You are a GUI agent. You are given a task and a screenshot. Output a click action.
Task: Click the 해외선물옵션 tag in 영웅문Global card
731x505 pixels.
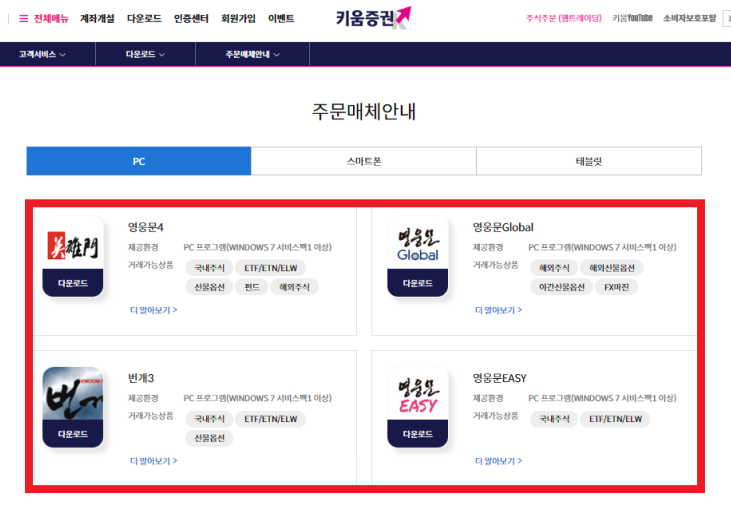612,268
